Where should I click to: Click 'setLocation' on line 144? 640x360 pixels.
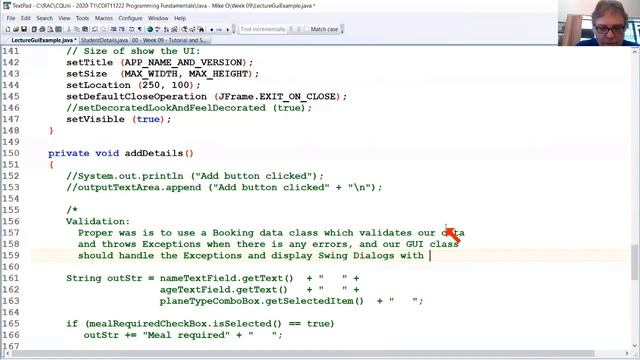click(98, 85)
